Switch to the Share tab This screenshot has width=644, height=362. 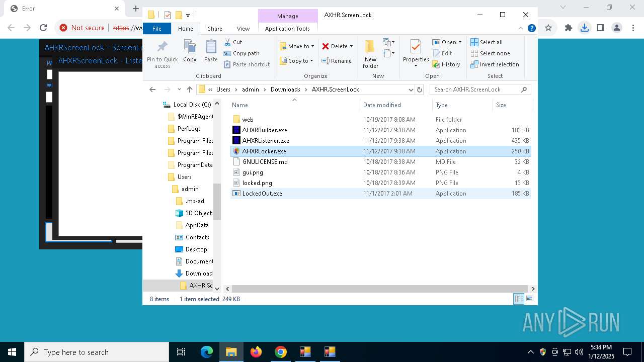point(215,29)
